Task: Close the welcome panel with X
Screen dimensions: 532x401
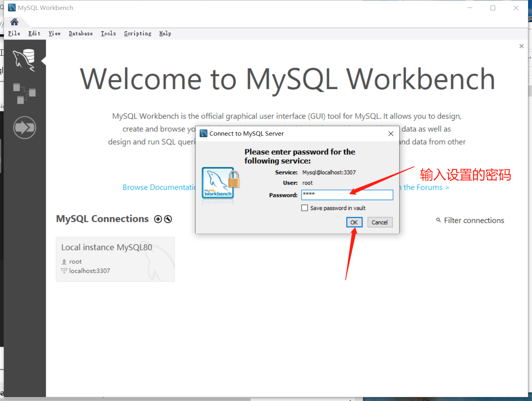Action: pos(521,46)
